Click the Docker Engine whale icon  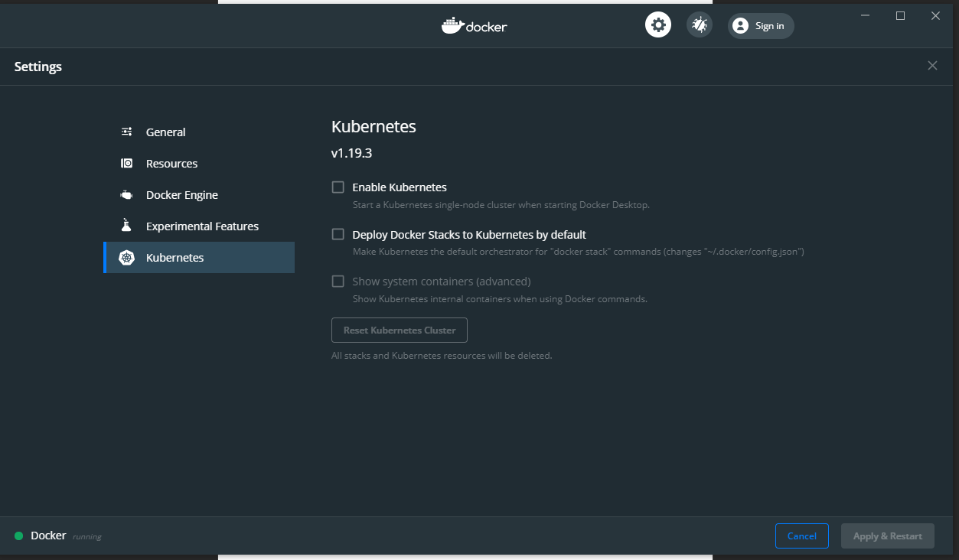(127, 195)
